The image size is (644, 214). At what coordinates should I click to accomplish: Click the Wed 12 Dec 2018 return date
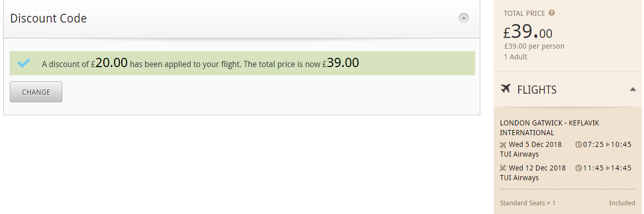point(537,168)
